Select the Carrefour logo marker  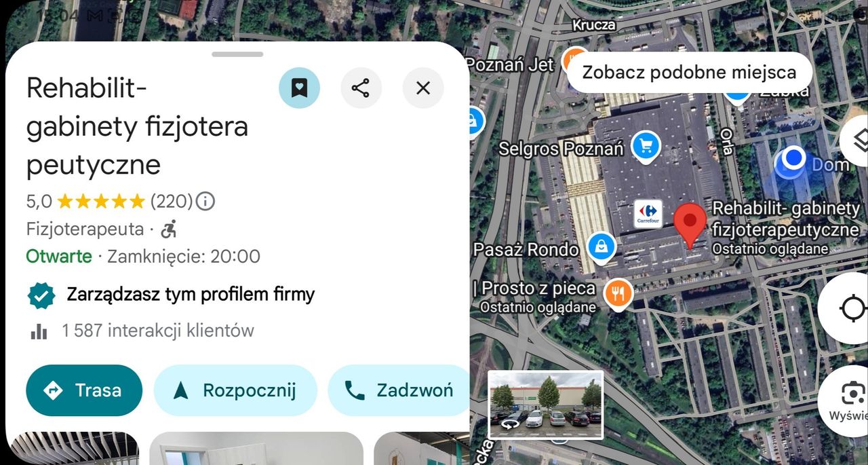[648, 214]
